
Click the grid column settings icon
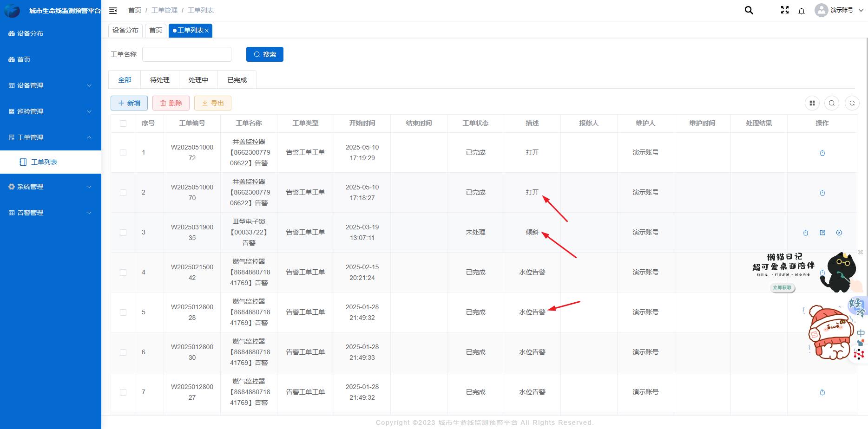pyautogui.click(x=812, y=103)
